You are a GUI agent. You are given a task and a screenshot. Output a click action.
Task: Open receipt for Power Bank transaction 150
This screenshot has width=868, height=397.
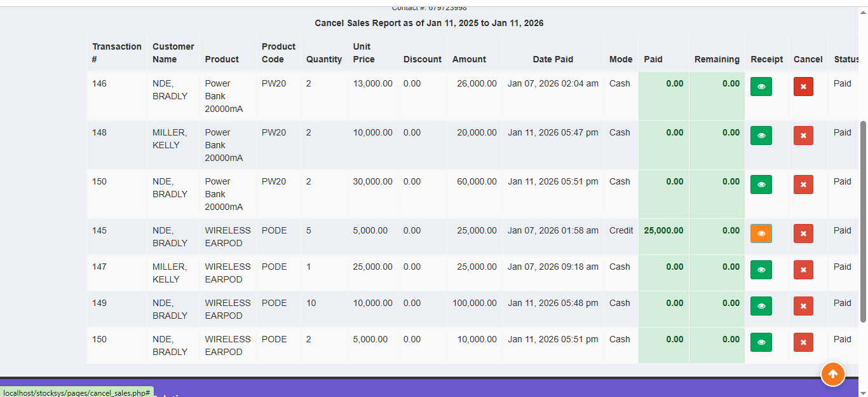point(761,184)
